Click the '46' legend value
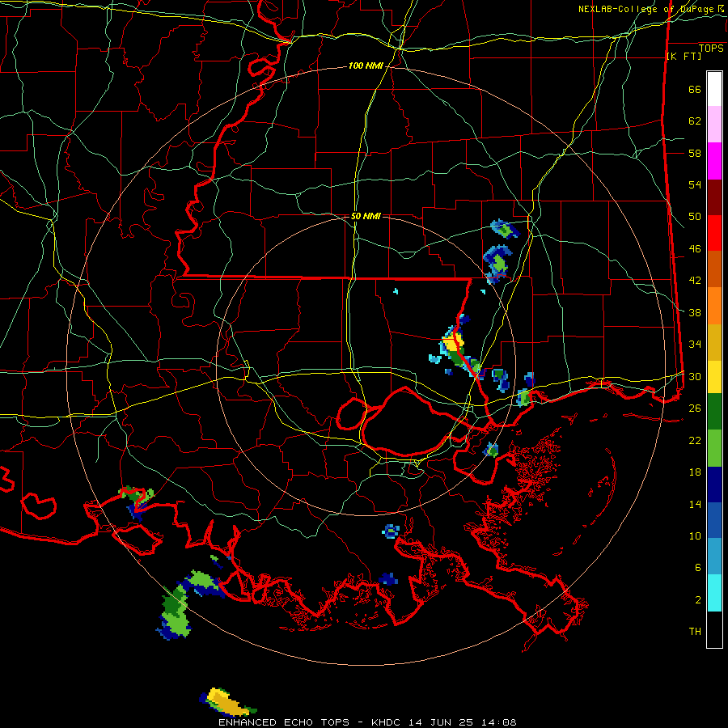The height and width of the screenshot is (728, 728). (695, 249)
